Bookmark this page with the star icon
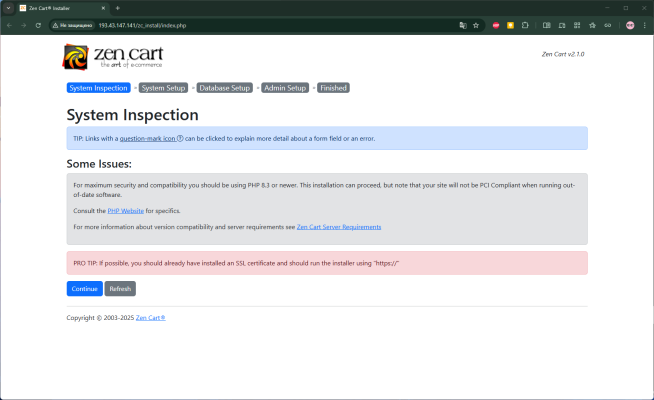 [x=476, y=24]
